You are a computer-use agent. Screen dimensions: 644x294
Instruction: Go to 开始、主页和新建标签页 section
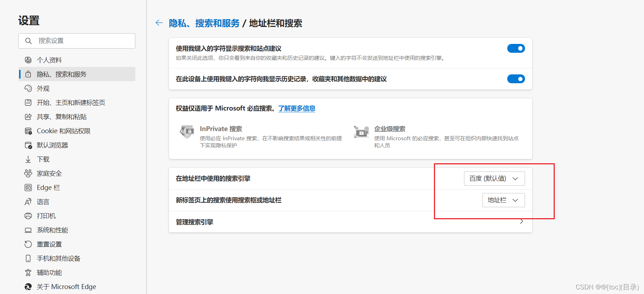coord(77,102)
